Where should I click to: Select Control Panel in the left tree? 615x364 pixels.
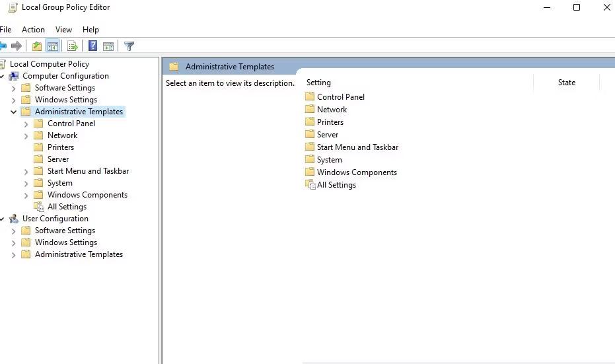(71, 123)
